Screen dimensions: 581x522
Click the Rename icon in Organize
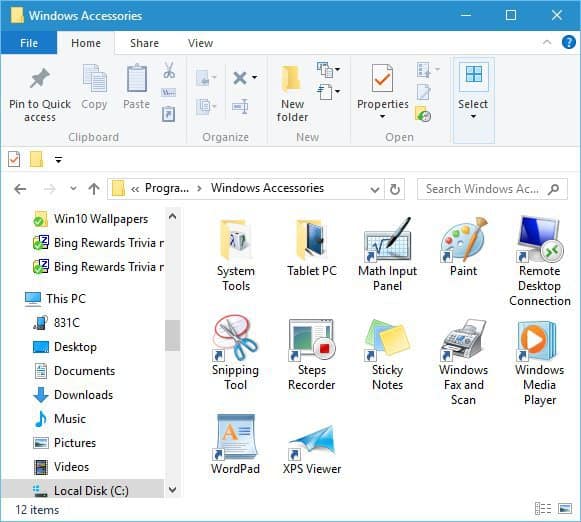pos(240,107)
